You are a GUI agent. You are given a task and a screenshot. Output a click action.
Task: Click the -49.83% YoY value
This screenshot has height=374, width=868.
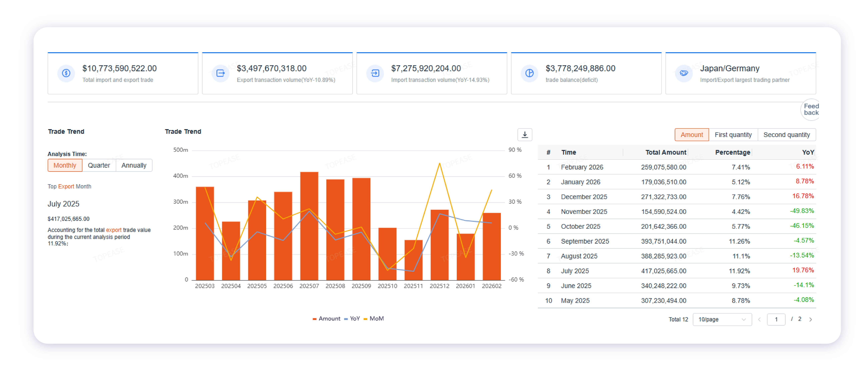[802, 211]
